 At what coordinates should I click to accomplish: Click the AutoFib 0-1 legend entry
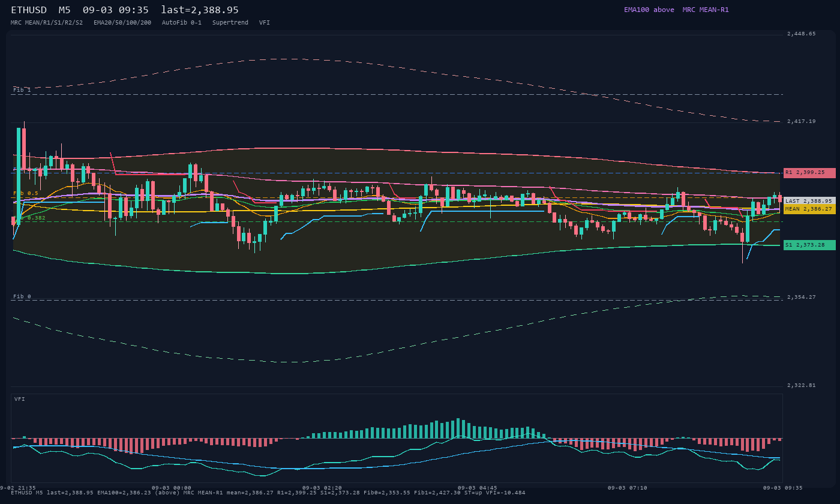(182, 23)
